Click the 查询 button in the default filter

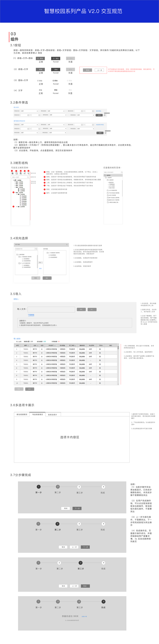click(x=99, y=115)
